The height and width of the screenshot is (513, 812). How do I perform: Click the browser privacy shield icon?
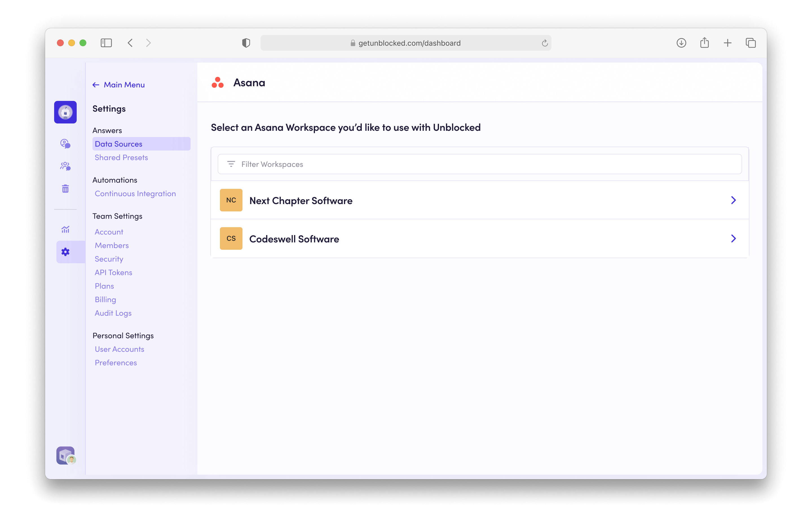tap(246, 43)
